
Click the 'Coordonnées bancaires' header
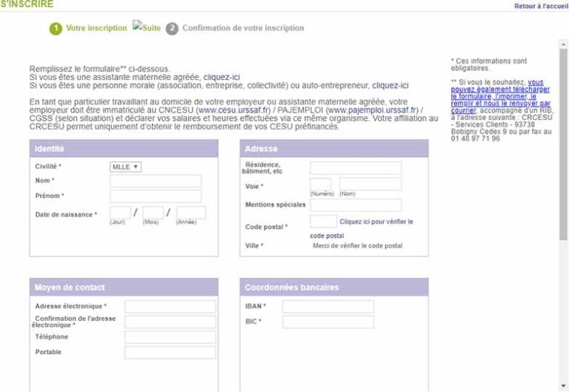point(334,287)
